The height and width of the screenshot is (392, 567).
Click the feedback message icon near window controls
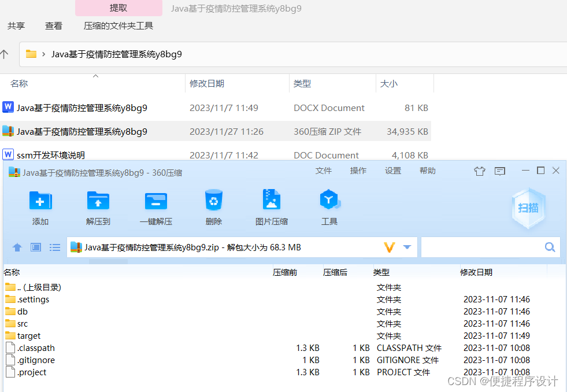pos(499,171)
